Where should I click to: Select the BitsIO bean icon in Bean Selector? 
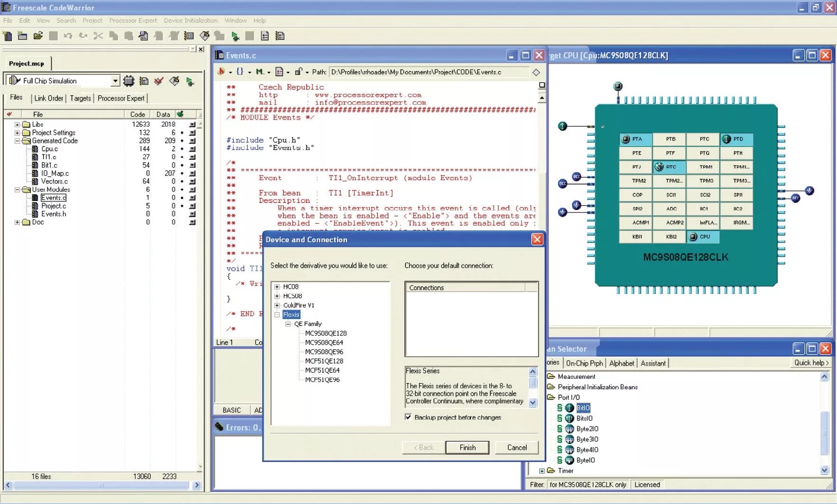coord(570,418)
